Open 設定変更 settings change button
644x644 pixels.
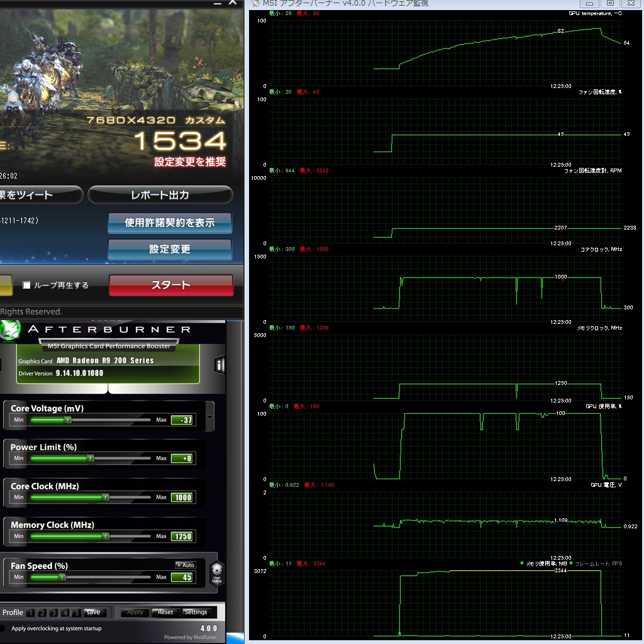pyautogui.click(x=170, y=249)
